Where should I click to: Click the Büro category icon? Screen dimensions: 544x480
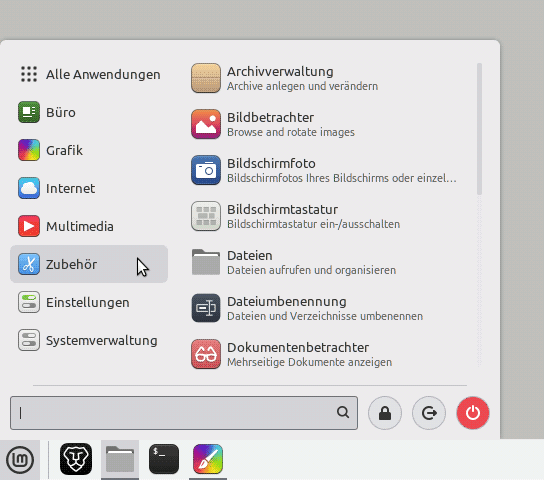click(x=29, y=112)
